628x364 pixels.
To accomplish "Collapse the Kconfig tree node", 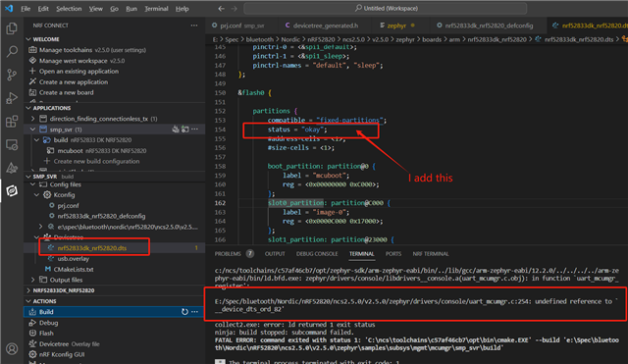I will [x=37, y=194].
